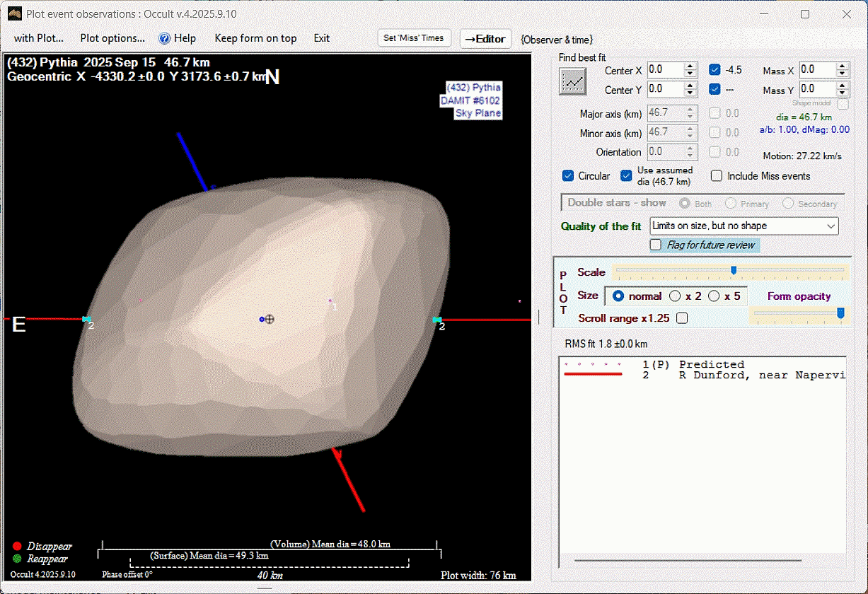Click the Scale slider handle

pos(734,270)
